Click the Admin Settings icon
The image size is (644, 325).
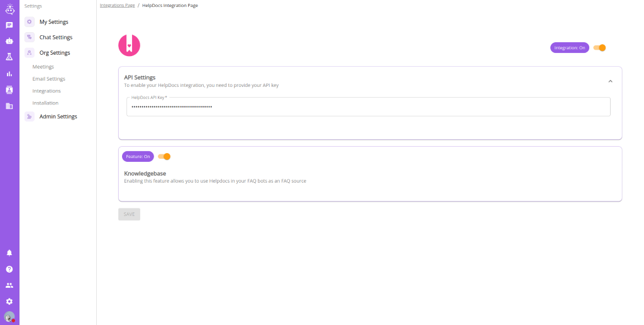tap(30, 117)
